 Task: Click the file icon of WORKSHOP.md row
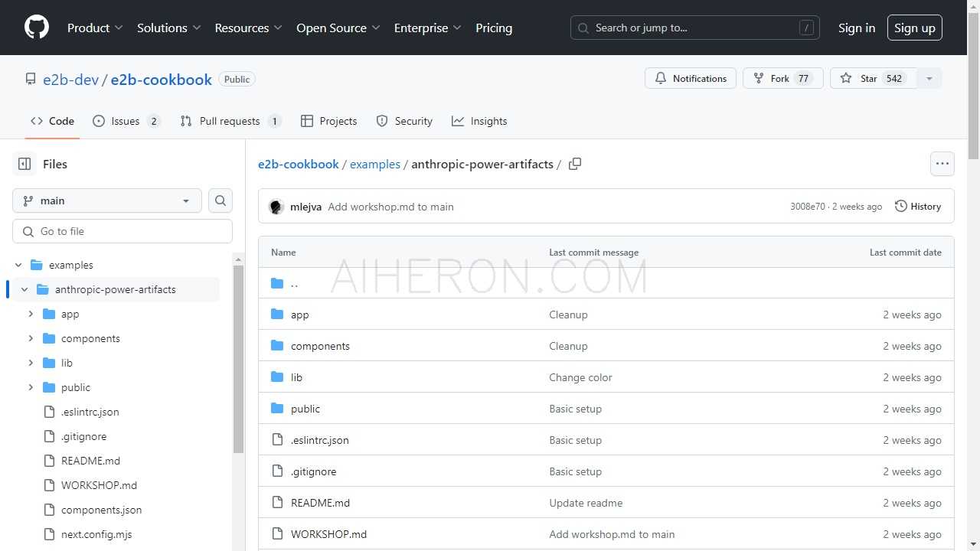(x=277, y=534)
